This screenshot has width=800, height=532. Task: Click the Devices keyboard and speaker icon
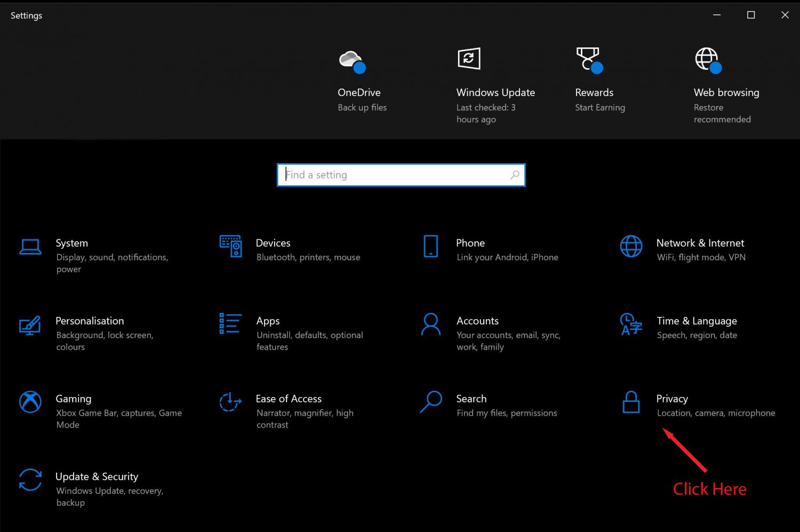coord(230,246)
